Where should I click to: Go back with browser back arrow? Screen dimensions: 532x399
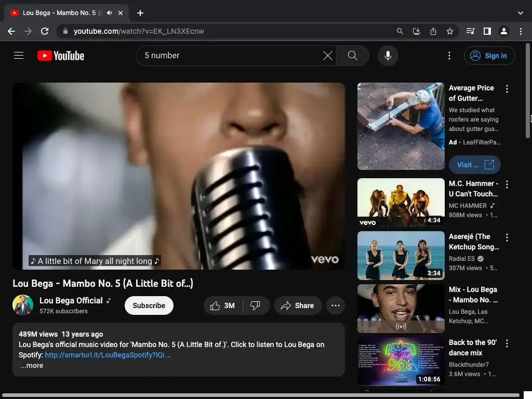tap(11, 31)
